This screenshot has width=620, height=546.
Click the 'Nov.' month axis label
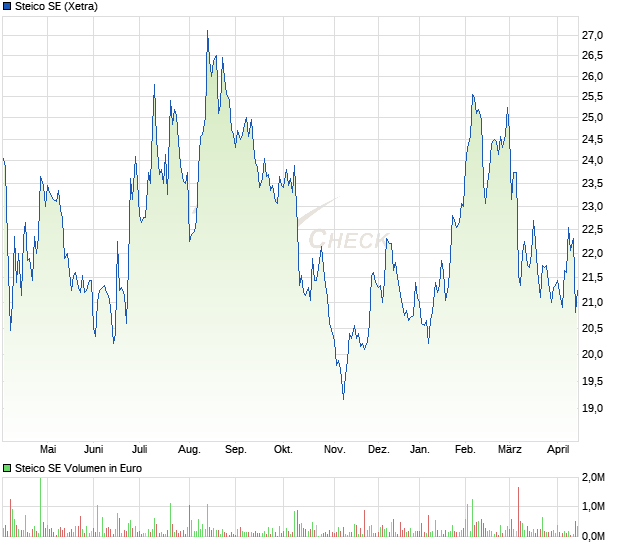tap(335, 449)
